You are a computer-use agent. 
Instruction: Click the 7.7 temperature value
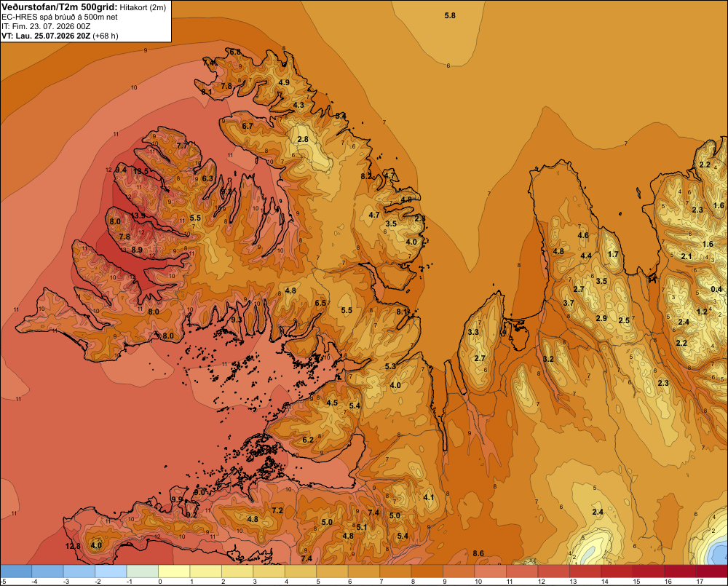pos(183,146)
